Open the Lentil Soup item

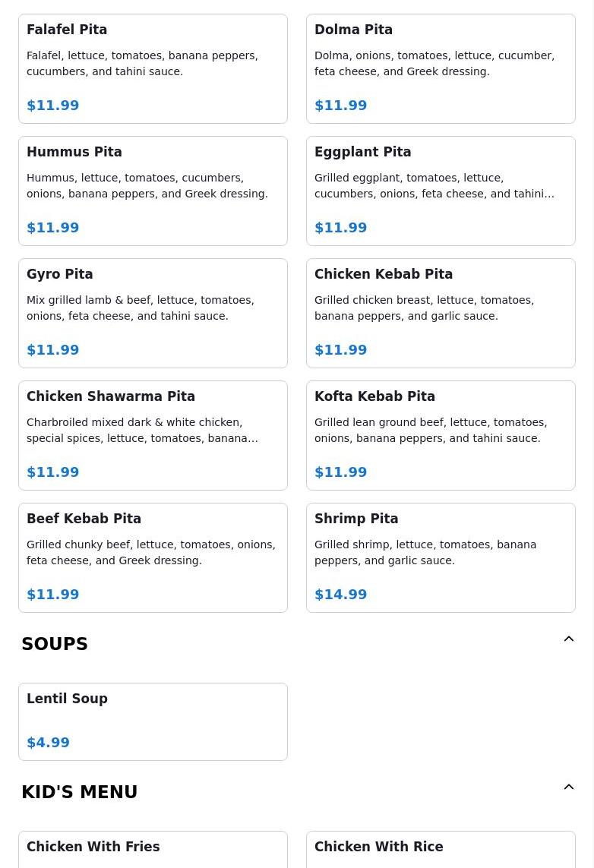153,721
